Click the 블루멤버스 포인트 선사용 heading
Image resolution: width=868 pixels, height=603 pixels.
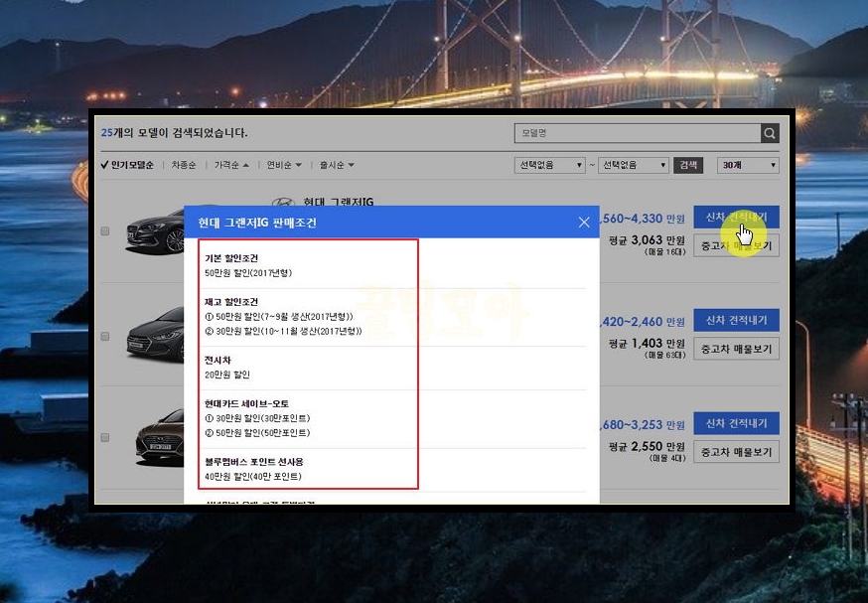tap(253, 462)
